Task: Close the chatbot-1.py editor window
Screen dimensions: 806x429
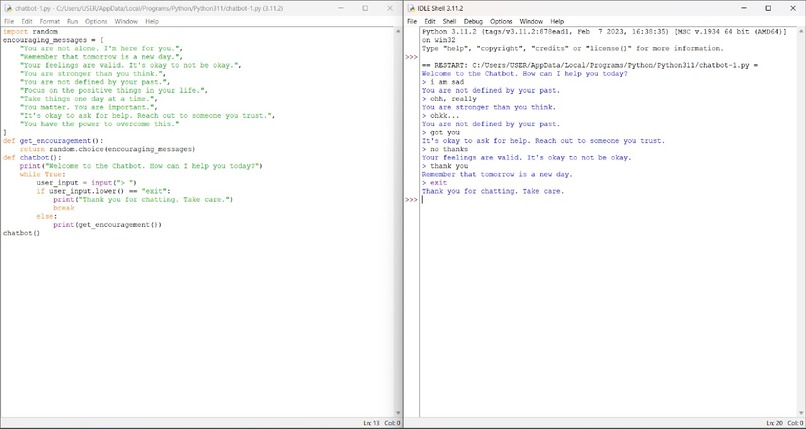Action: (x=390, y=8)
